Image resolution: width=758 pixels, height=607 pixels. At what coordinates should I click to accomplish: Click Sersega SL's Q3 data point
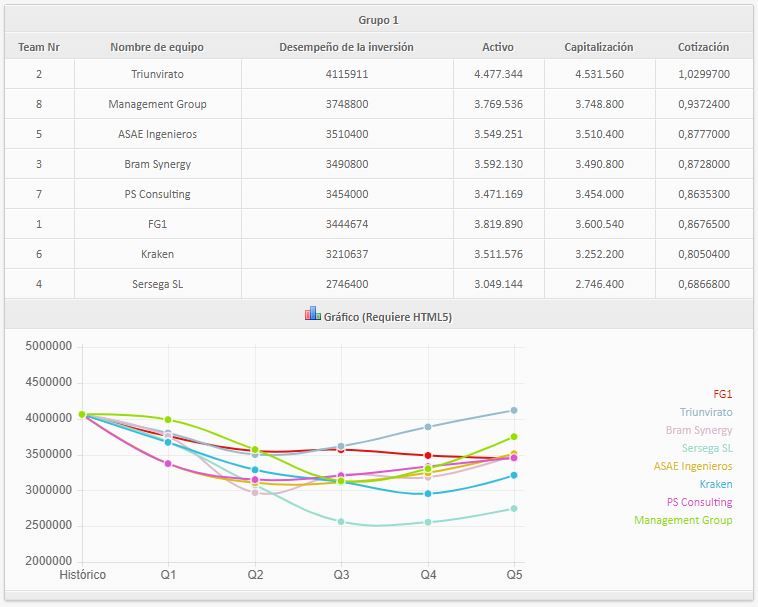click(x=341, y=521)
